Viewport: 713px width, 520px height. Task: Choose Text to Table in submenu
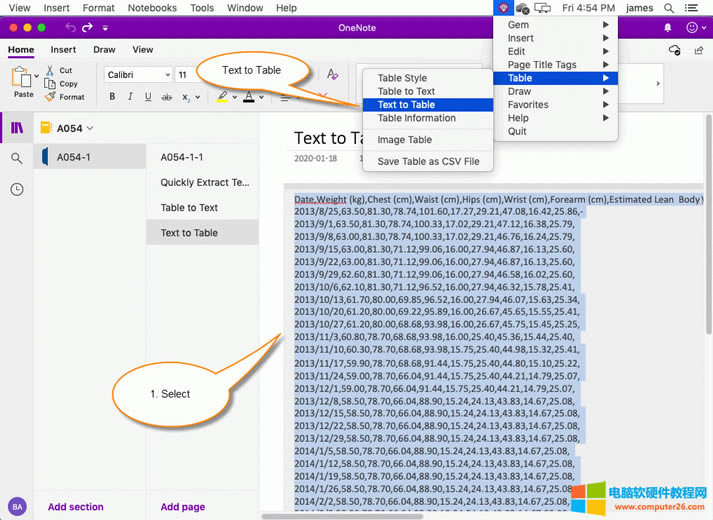point(428,105)
